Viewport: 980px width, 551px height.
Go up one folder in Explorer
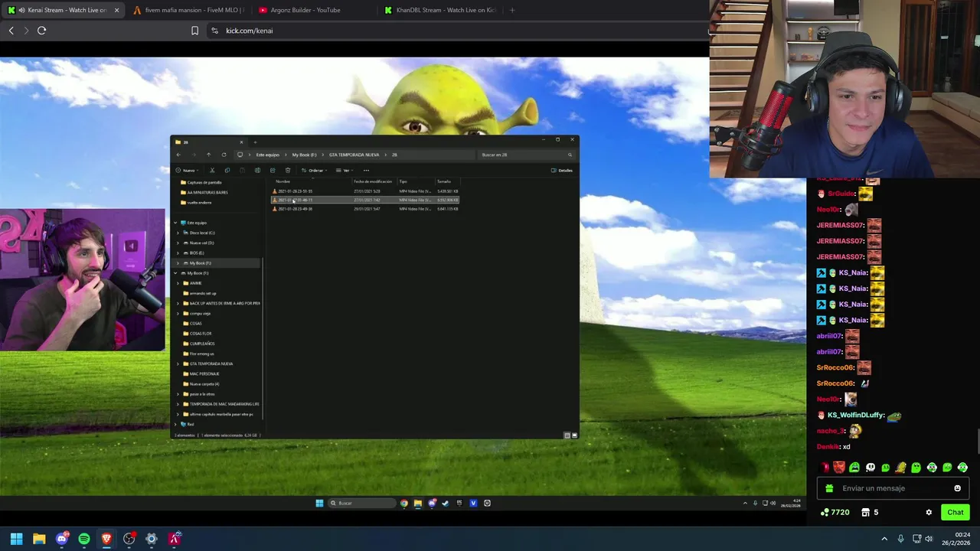tap(208, 155)
